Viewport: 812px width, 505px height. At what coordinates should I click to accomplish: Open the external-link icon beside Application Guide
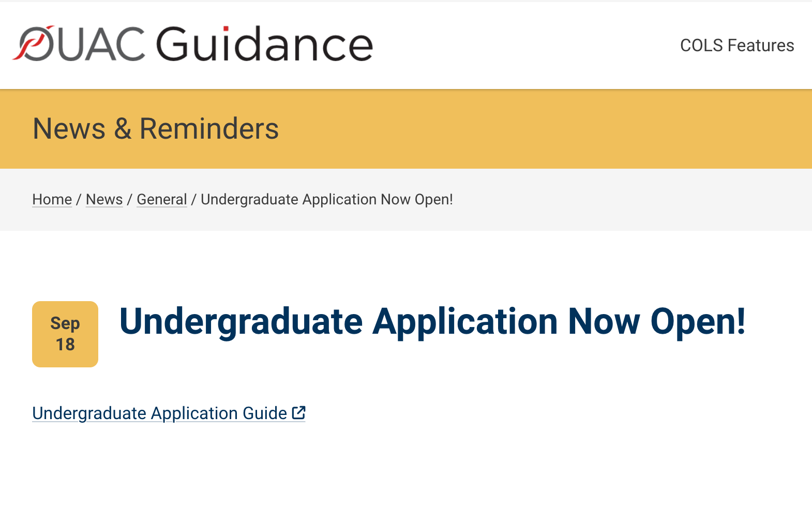click(298, 412)
